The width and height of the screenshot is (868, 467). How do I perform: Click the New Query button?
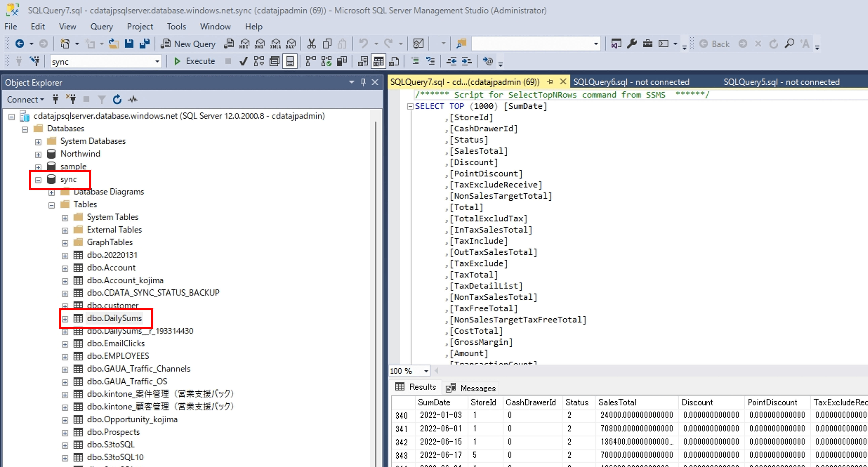point(188,44)
